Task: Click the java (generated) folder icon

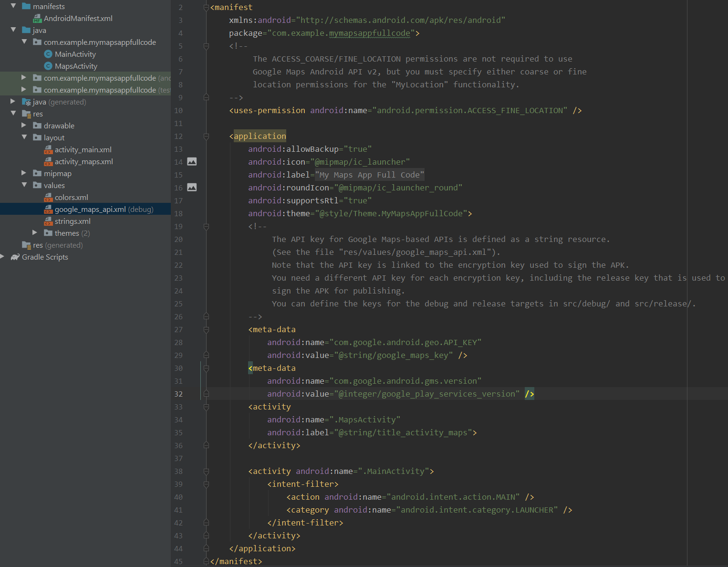Action: (27, 102)
